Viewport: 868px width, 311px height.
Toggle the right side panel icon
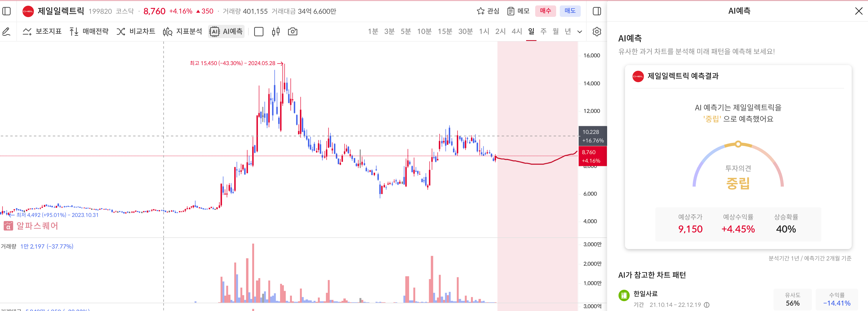tap(597, 11)
